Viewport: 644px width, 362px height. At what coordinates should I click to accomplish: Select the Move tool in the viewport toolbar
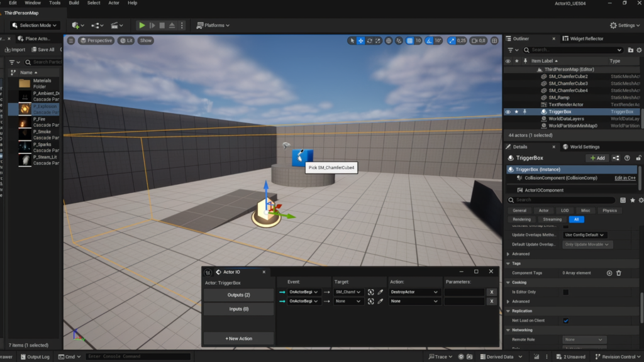coord(360,40)
